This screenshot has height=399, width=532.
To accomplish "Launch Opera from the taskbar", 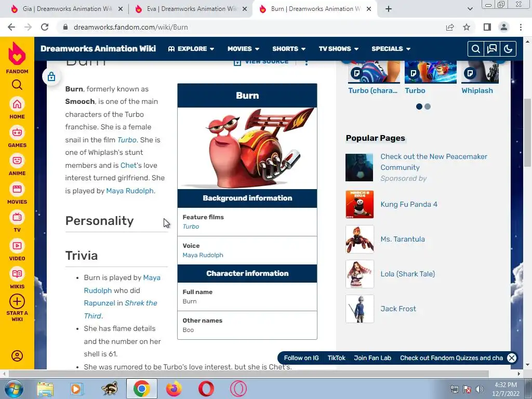I will coord(206,389).
